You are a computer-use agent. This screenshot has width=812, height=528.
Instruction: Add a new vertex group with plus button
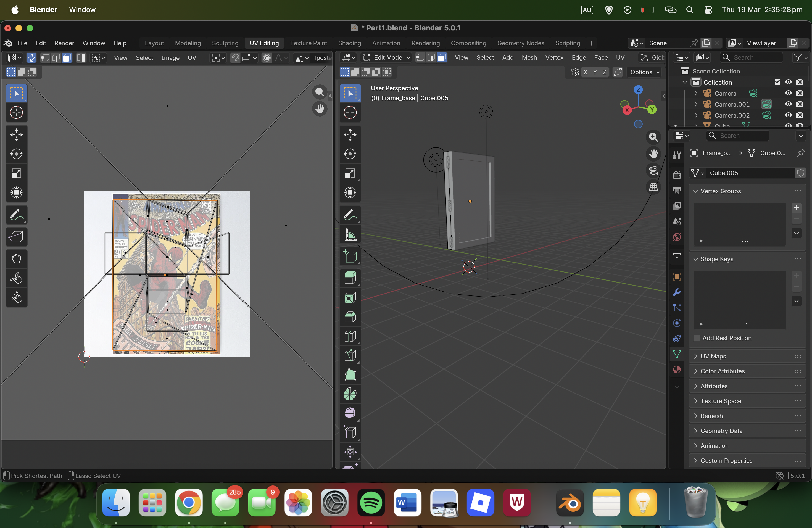pos(796,207)
